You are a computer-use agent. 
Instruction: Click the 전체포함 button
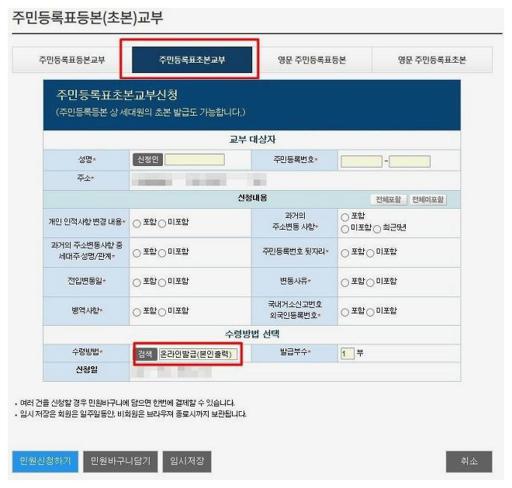(x=389, y=200)
